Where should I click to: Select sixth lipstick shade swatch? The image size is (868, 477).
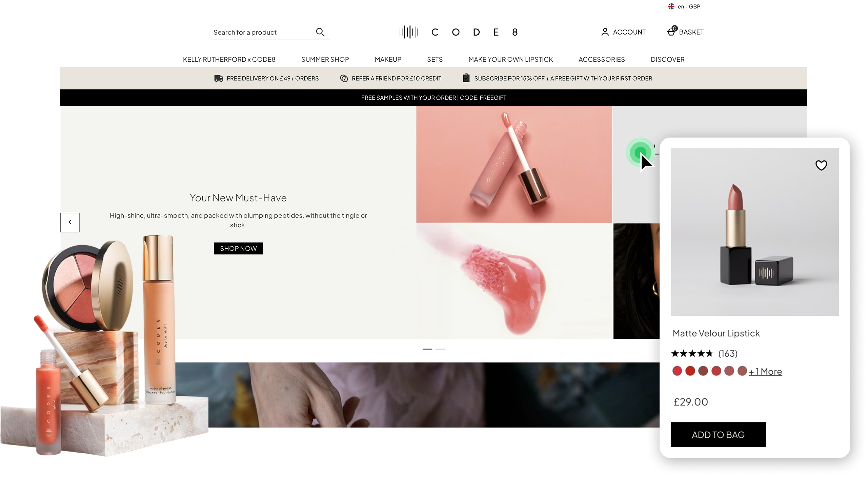pos(742,371)
